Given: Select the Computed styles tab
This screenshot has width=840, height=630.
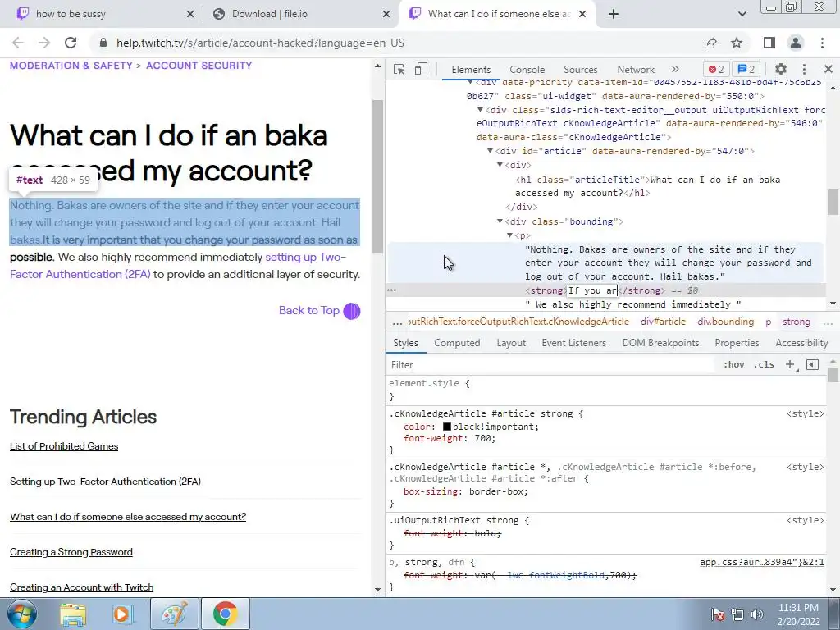Looking at the screenshot, I should click(457, 343).
